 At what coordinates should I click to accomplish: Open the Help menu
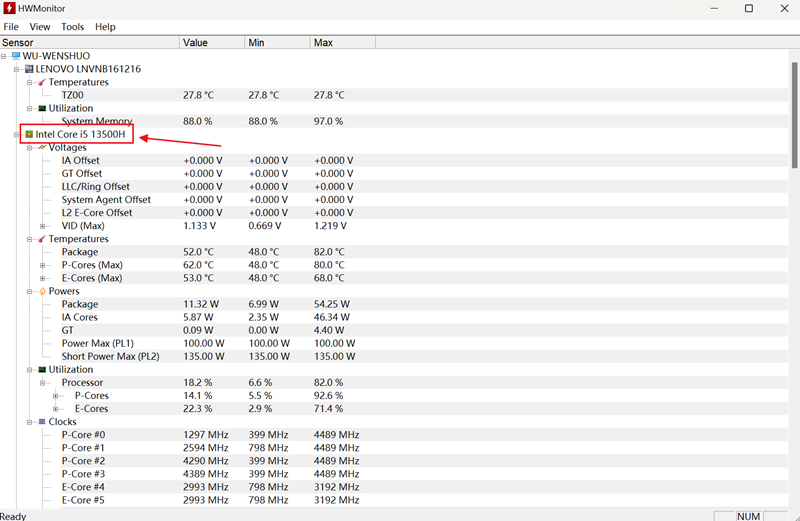[x=105, y=27]
